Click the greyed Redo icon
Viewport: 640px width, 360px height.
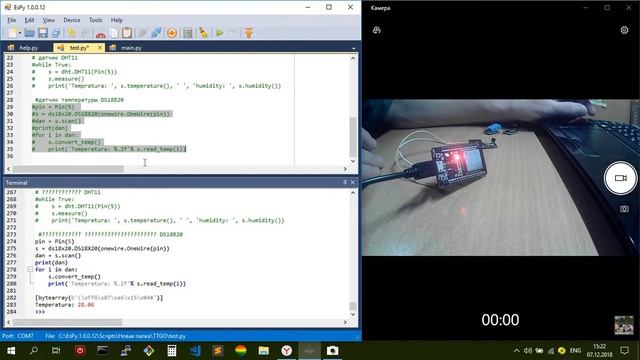coord(86,33)
